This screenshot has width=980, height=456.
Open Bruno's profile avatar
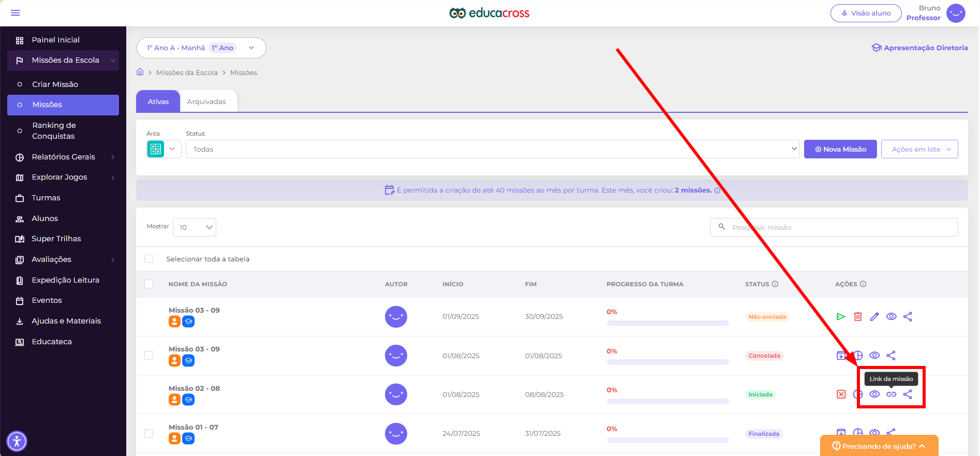[x=956, y=13]
